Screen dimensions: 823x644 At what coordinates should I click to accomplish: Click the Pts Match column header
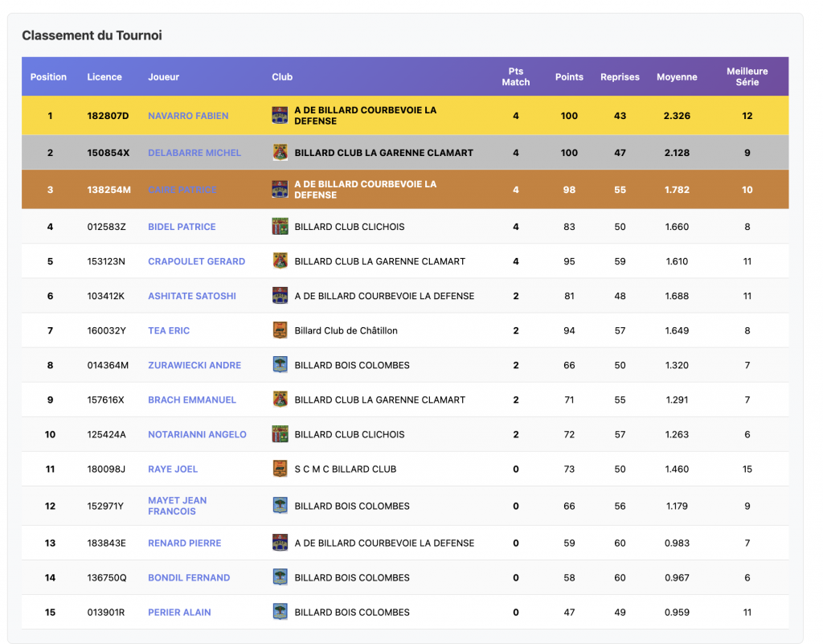[x=515, y=77]
